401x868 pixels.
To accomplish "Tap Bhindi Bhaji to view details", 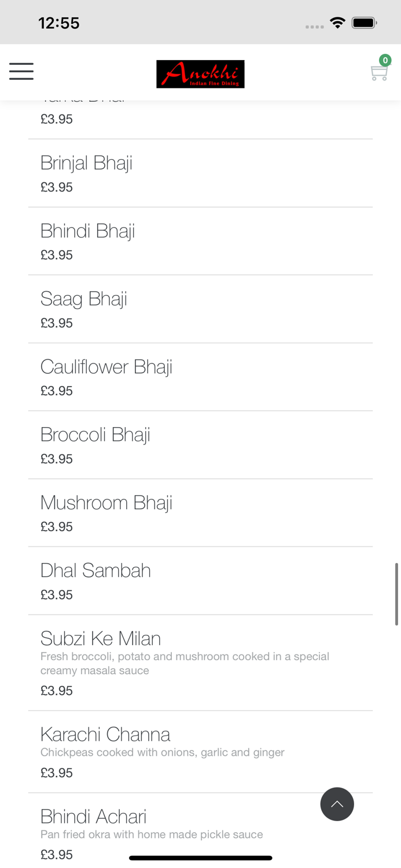I will 87,231.
